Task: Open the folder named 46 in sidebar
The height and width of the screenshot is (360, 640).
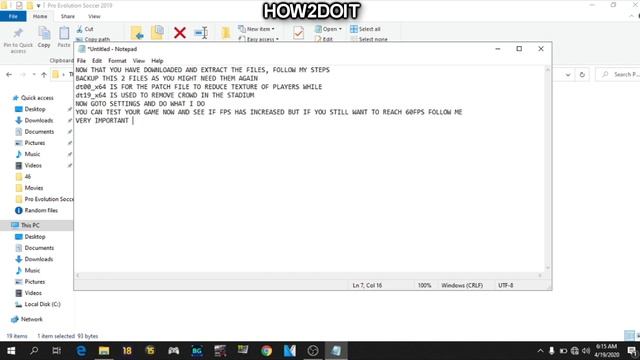Action: [x=27, y=176]
